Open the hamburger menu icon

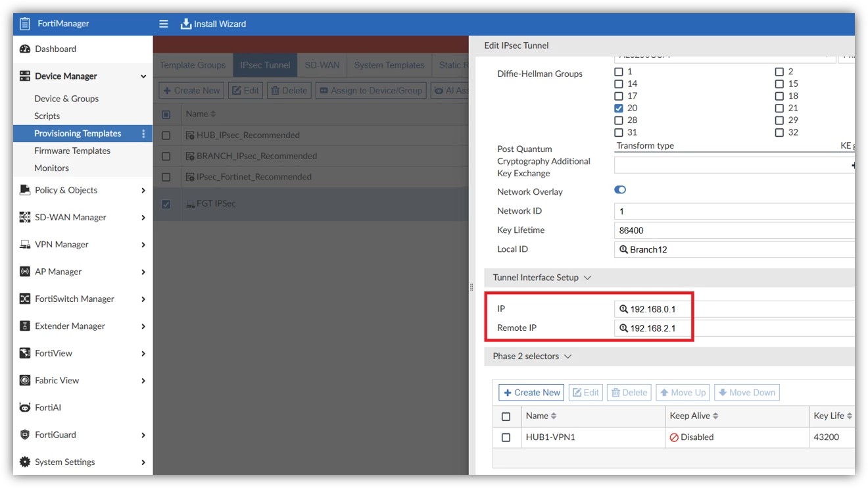(164, 24)
